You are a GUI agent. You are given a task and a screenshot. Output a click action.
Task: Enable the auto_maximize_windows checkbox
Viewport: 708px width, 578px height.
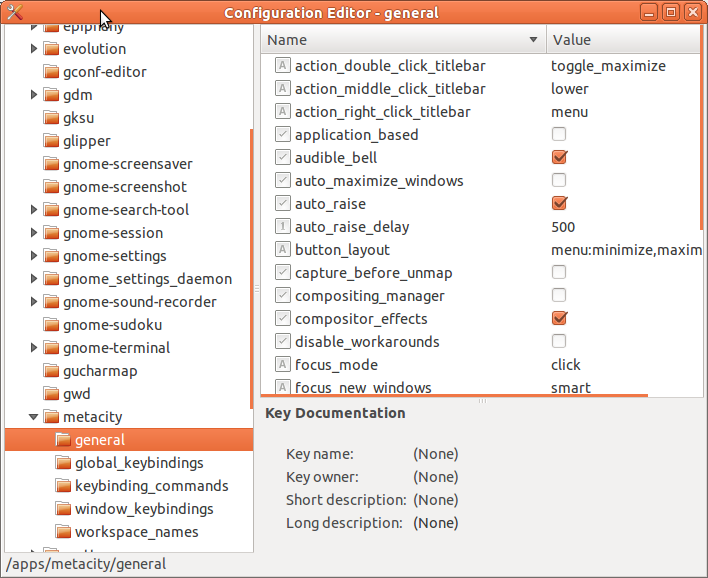click(x=559, y=181)
